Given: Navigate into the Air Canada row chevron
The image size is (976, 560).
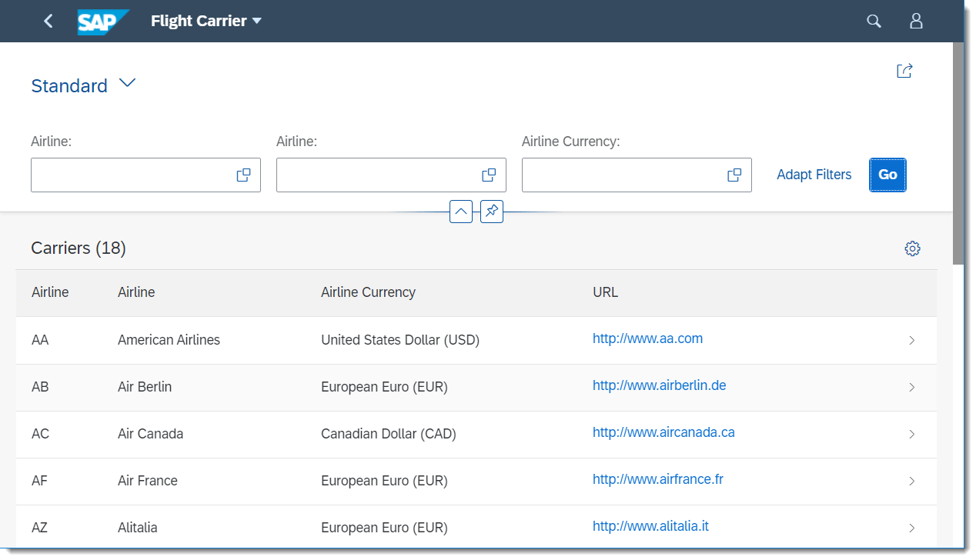Looking at the screenshot, I should click(x=912, y=434).
